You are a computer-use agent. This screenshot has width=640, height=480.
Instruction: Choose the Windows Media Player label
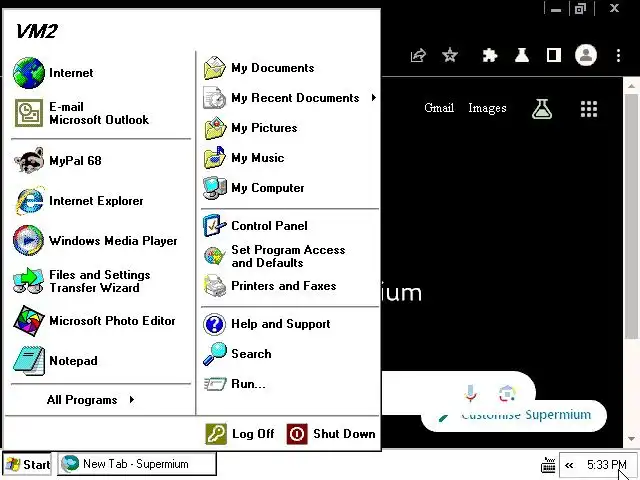click(113, 241)
